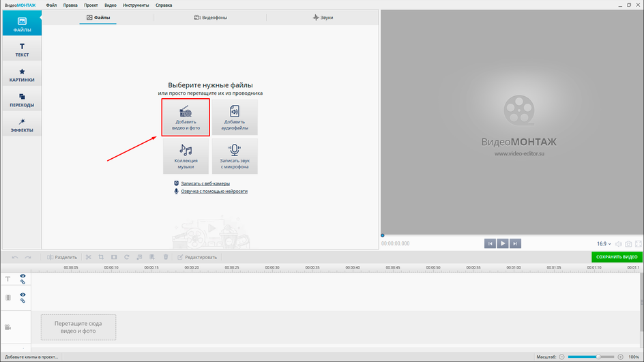
Task: Click the trash delete icon
Action: coord(166,257)
